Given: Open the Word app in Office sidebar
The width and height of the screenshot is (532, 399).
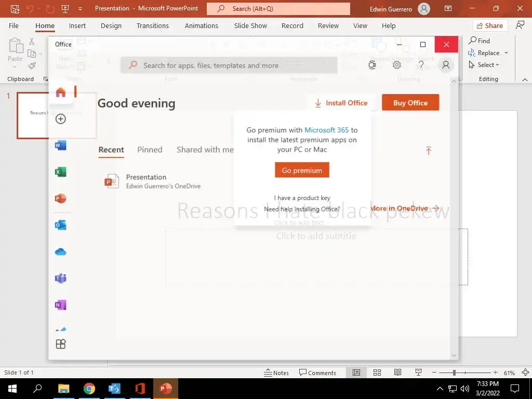Looking at the screenshot, I should pyautogui.click(x=60, y=145).
